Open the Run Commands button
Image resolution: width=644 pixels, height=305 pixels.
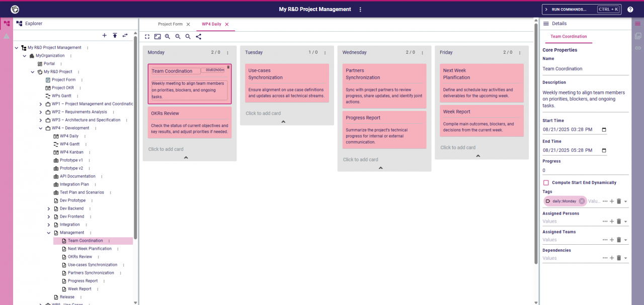[581, 10]
